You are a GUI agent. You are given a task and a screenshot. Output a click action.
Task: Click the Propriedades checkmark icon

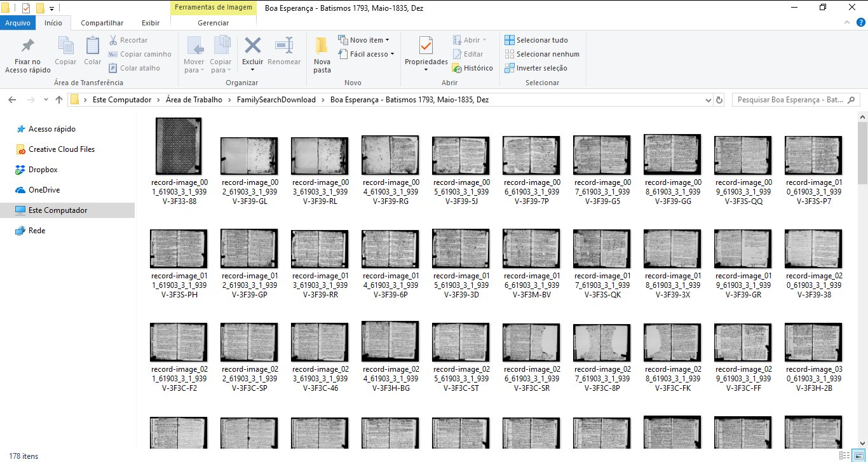click(x=426, y=46)
